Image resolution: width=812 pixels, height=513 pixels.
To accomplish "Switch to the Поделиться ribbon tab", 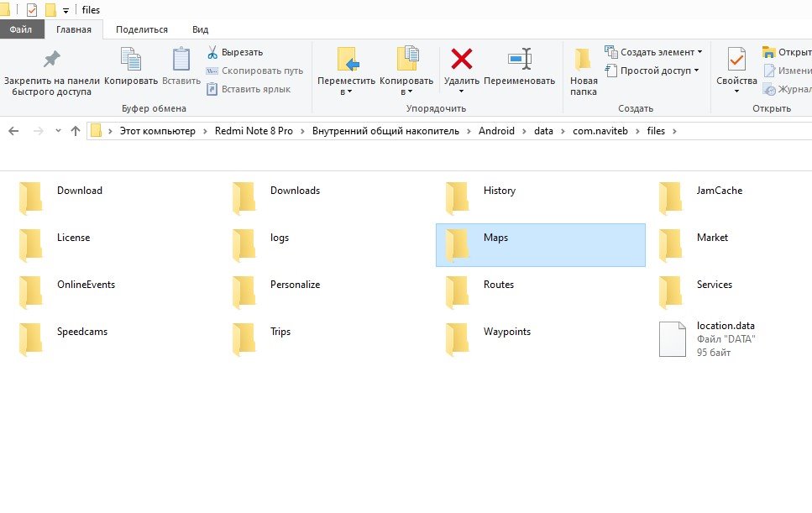I will (x=141, y=29).
